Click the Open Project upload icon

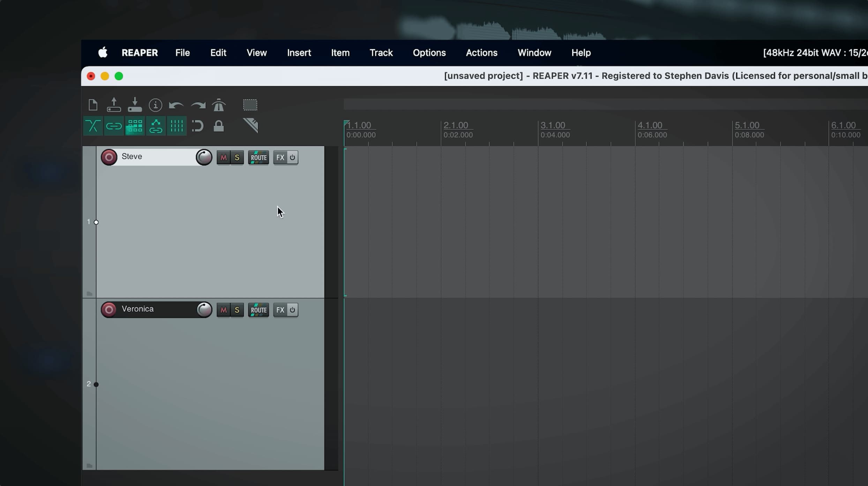(x=114, y=105)
